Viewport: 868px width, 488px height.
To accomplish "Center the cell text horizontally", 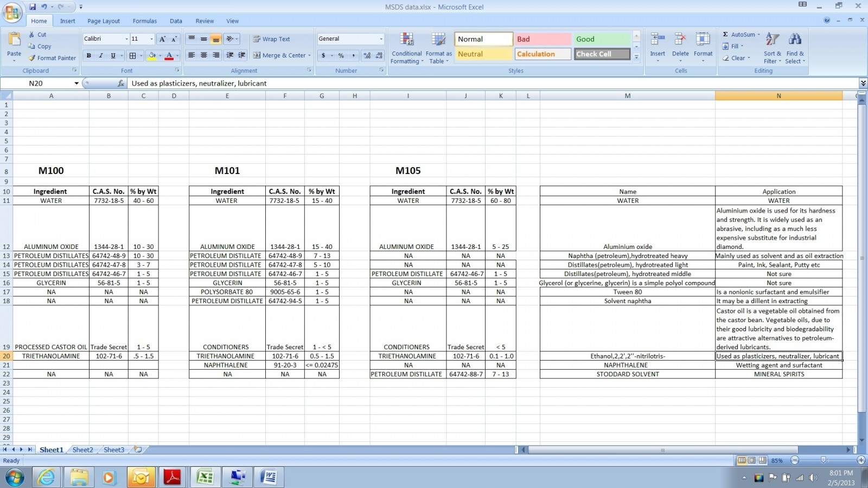I will click(204, 55).
